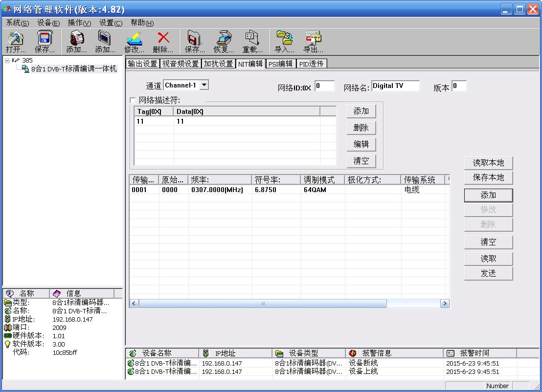Click the icon in 报警时间 column header
The image size is (542, 392).
click(x=451, y=353)
